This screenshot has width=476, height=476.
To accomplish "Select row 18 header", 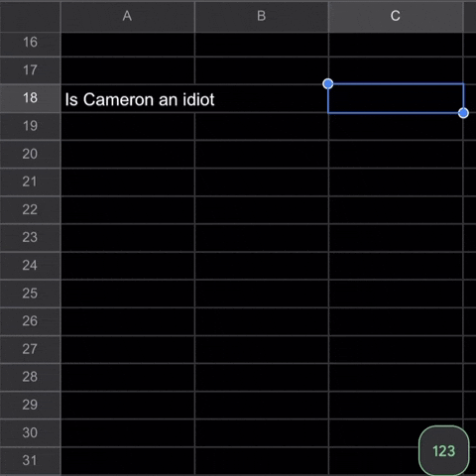I will tap(30, 98).
